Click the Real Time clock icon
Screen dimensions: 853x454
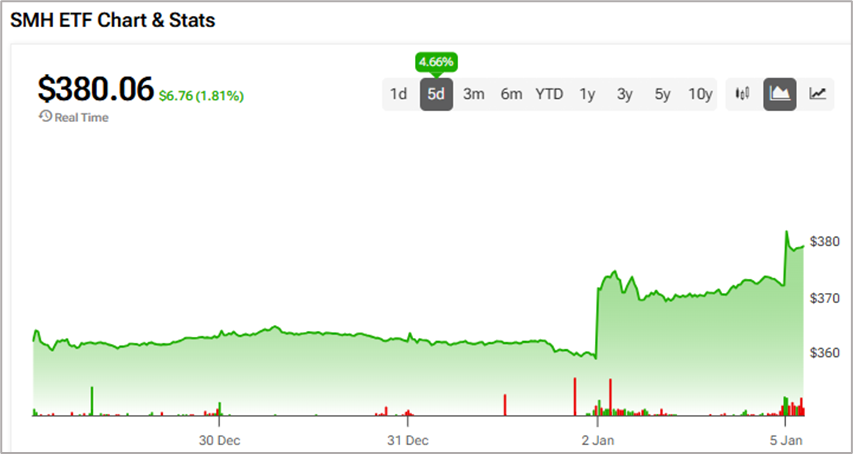click(x=45, y=117)
